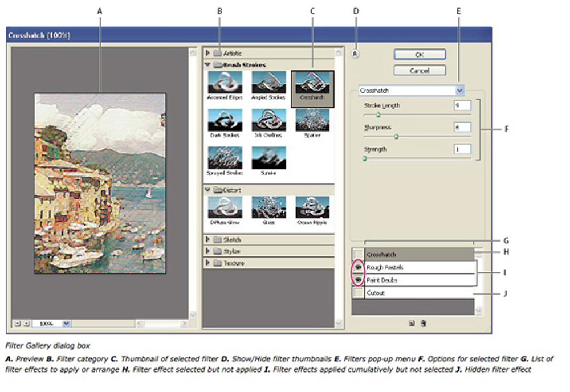Pick the Ink Outlines filter thumbnail
Image resolution: width=570 pixels, height=392 pixels.
(268, 120)
